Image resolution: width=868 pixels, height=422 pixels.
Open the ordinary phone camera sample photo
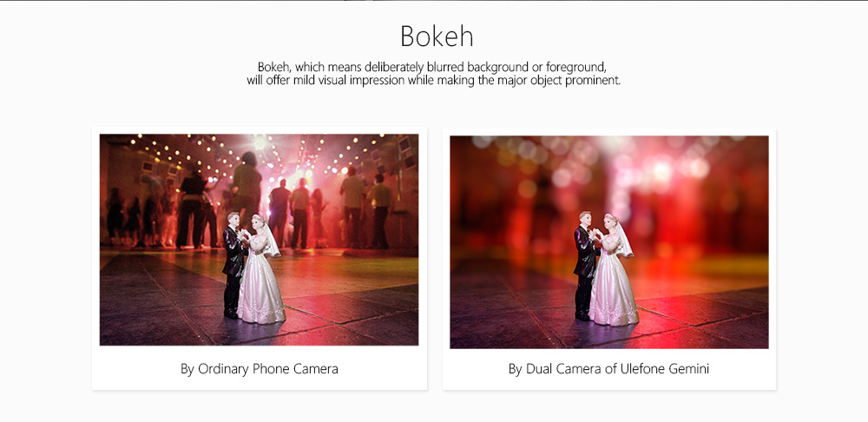(259, 240)
